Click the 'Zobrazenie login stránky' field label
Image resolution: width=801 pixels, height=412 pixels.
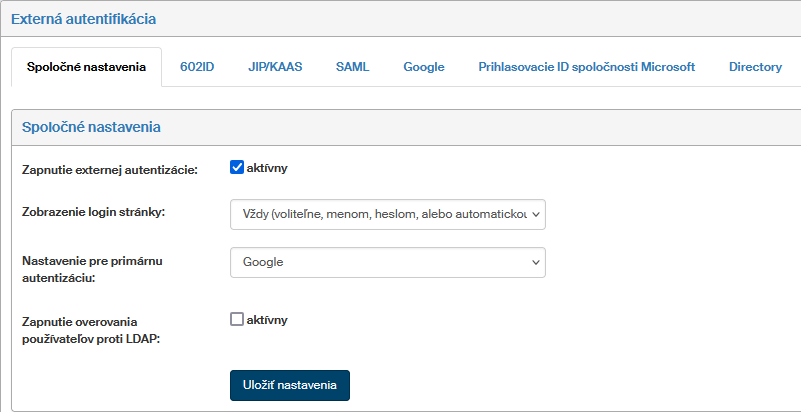click(93, 212)
